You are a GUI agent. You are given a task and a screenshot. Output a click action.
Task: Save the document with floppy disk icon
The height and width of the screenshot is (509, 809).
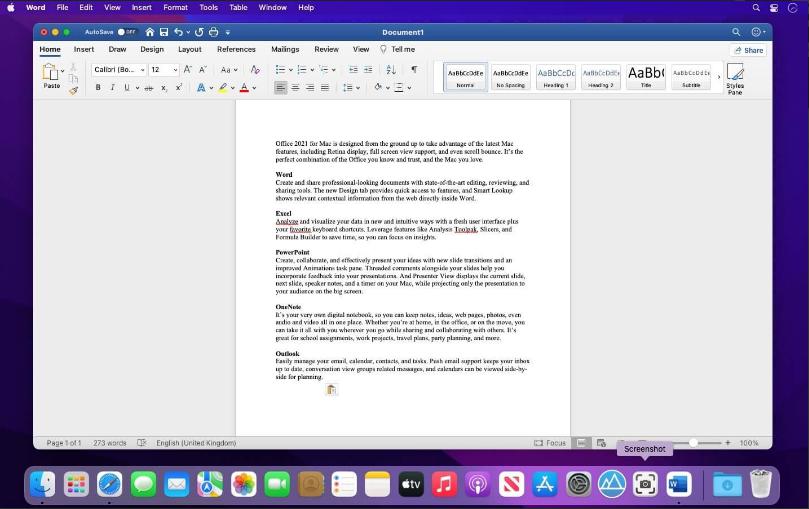(164, 32)
